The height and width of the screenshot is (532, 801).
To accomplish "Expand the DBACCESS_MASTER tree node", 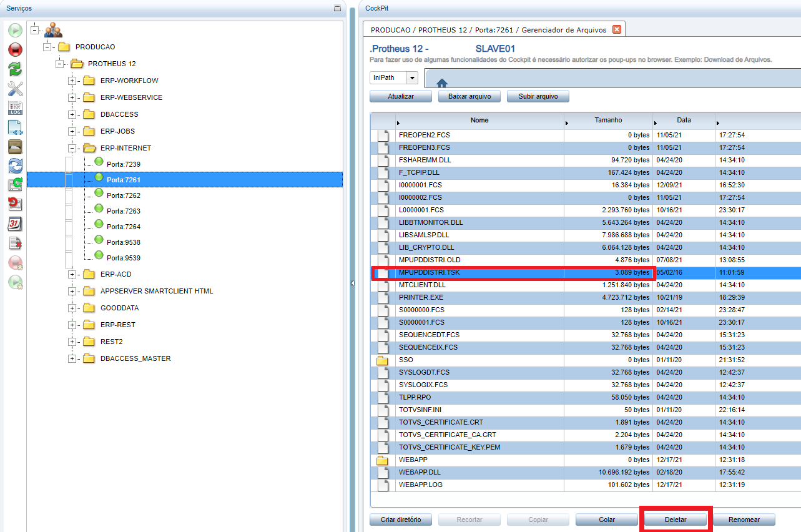I will 72,358.
